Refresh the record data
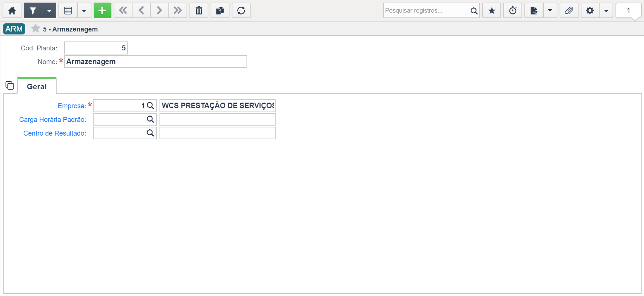This screenshot has height=296, width=644. (x=241, y=10)
